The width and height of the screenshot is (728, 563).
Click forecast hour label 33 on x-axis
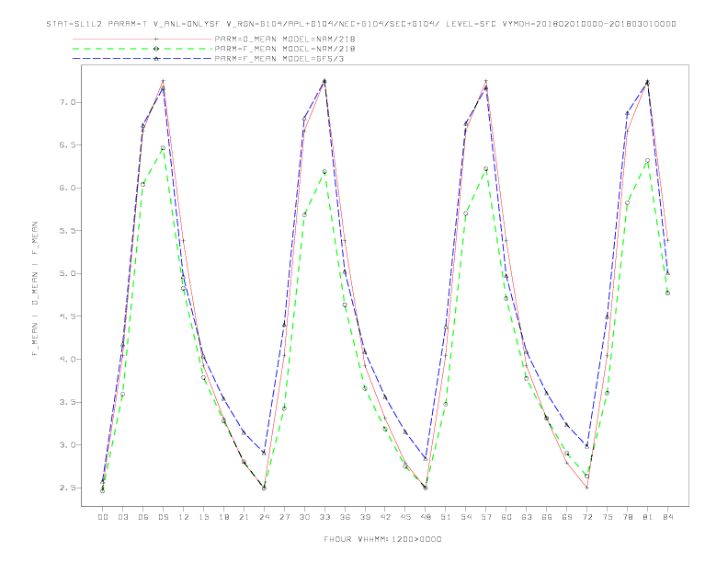coord(324,517)
